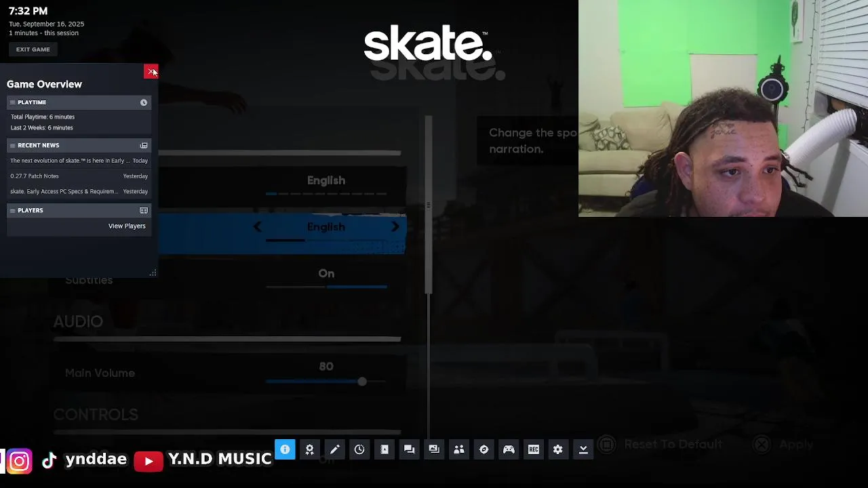
Task: Click the hamburger handle beside RECENT NEWS
Action: click(x=12, y=145)
